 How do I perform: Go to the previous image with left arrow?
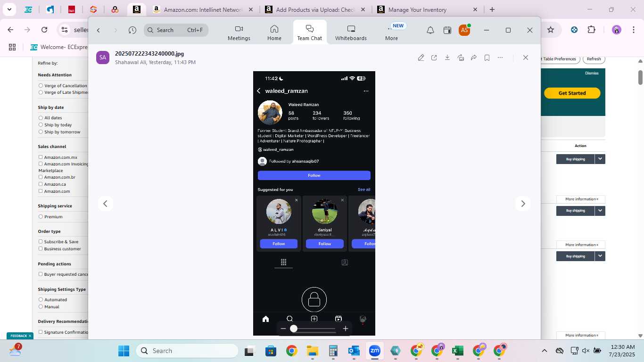[x=106, y=204]
